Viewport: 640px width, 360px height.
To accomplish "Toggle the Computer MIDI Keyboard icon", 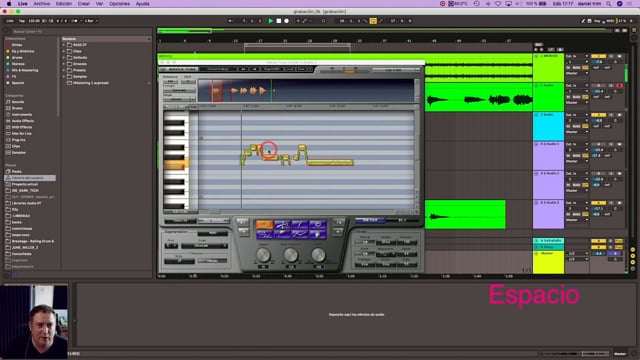I will (589, 21).
